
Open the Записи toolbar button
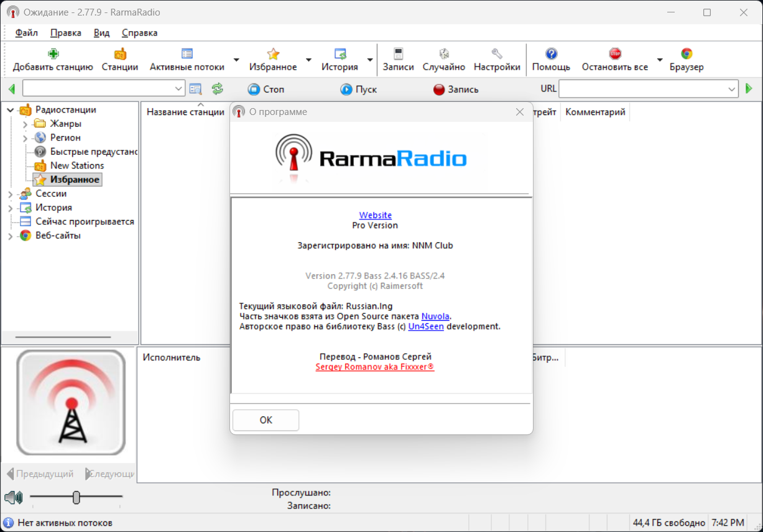[398, 60]
